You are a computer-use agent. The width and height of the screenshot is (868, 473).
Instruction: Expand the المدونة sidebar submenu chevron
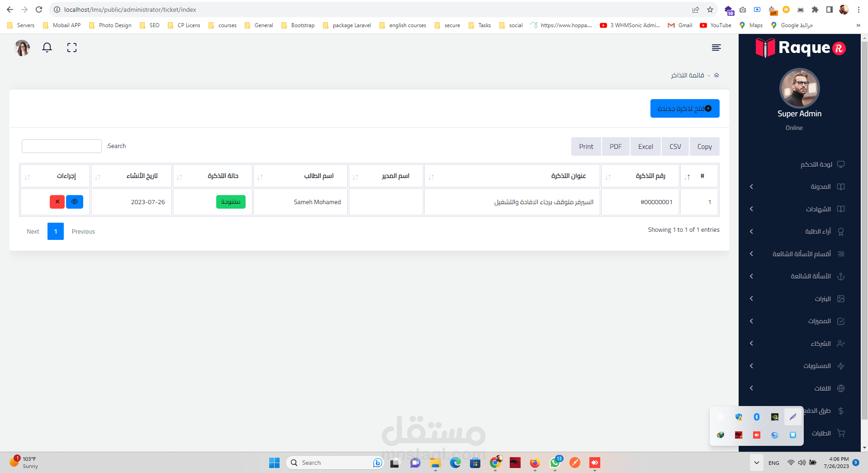pos(751,186)
